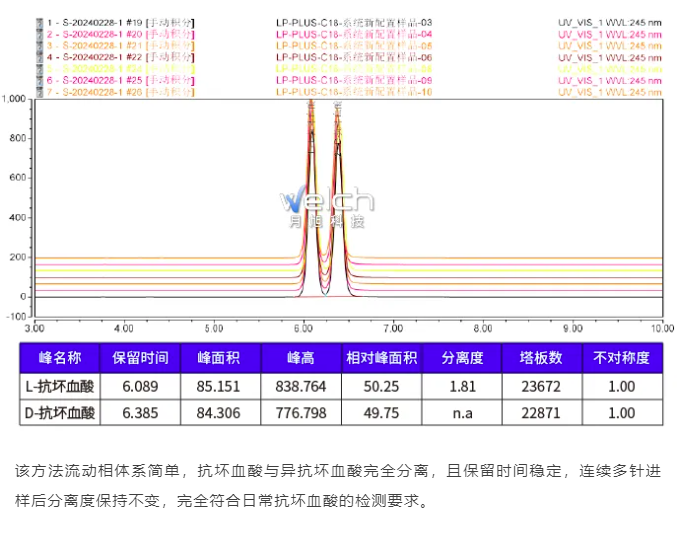Click the UV_VIS_1 WVL:245 nm label of trace 1
The height and width of the screenshot is (537, 680).
pyautogui.click(x=609, y=22)
